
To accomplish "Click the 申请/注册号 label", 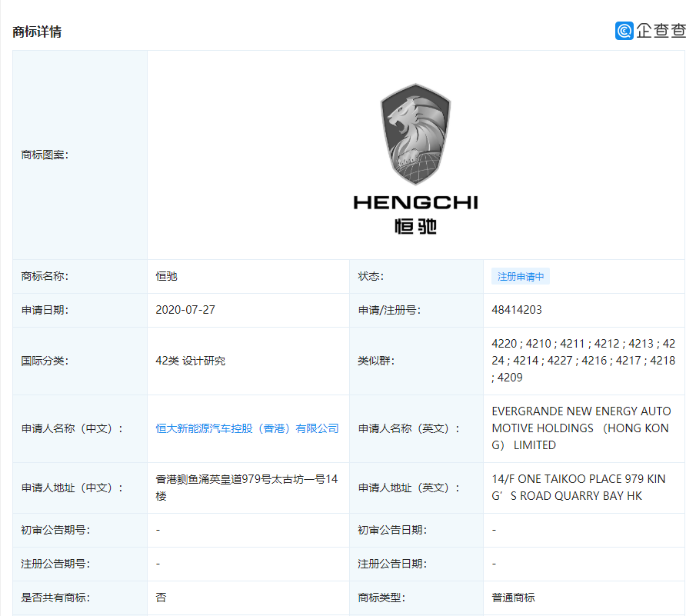I will (x=389, y=310).
